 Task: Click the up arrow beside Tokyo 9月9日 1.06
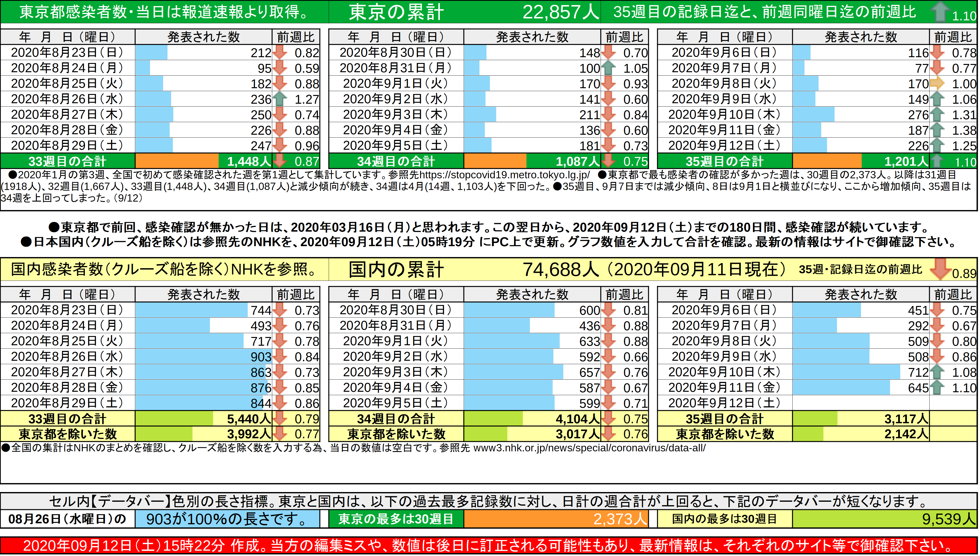[937, 99]
